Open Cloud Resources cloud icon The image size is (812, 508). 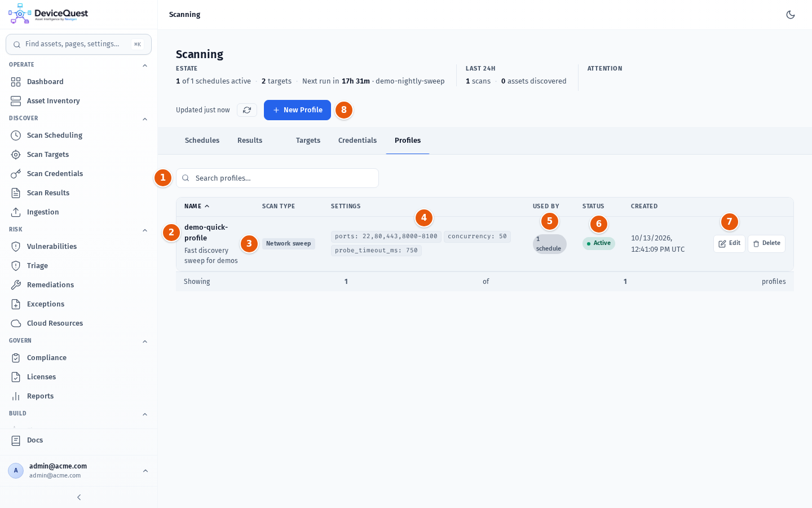[x=16, y=323]
